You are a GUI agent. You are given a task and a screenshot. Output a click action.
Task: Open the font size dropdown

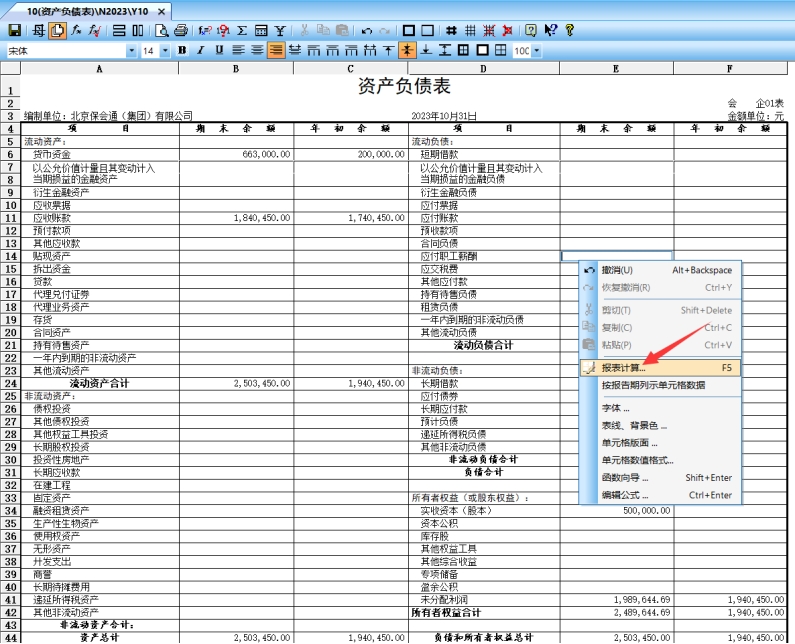[165, 50]
